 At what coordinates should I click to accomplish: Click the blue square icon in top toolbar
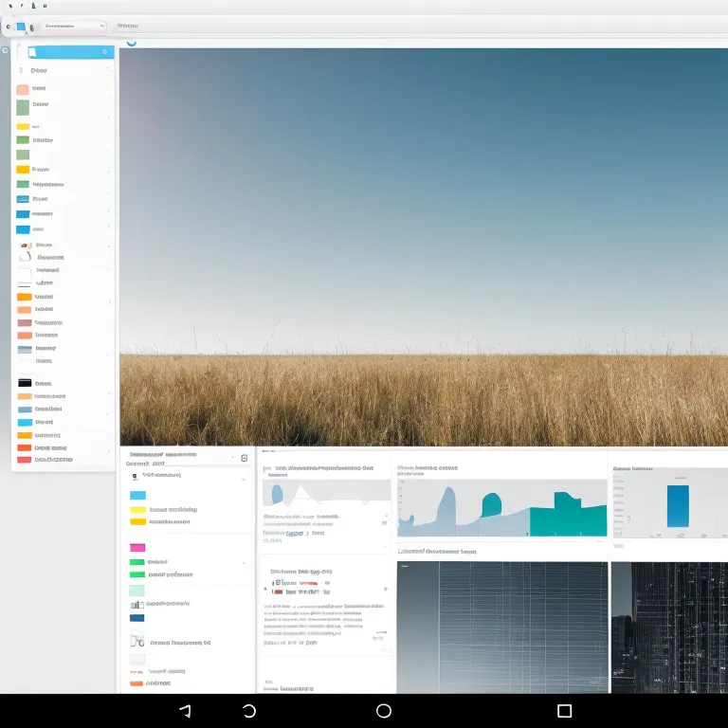coord(21,27)
